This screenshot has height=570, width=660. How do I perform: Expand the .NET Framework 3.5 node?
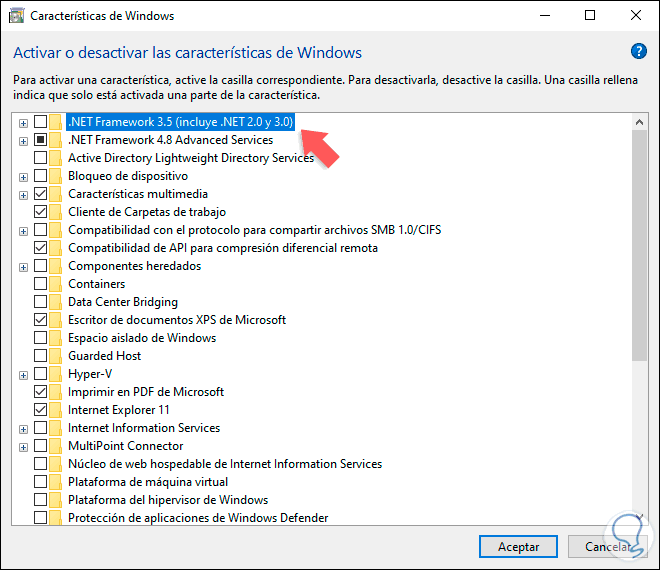(24, 123)
